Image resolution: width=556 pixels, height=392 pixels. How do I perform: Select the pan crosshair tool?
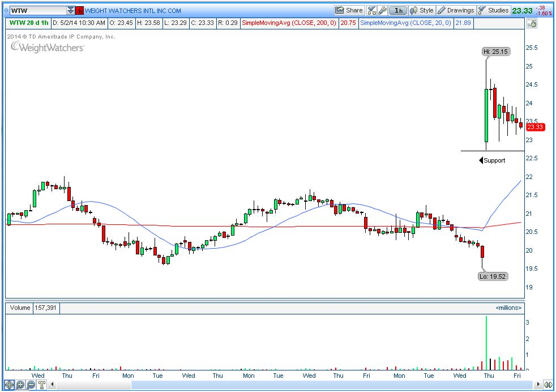point(9,385)
